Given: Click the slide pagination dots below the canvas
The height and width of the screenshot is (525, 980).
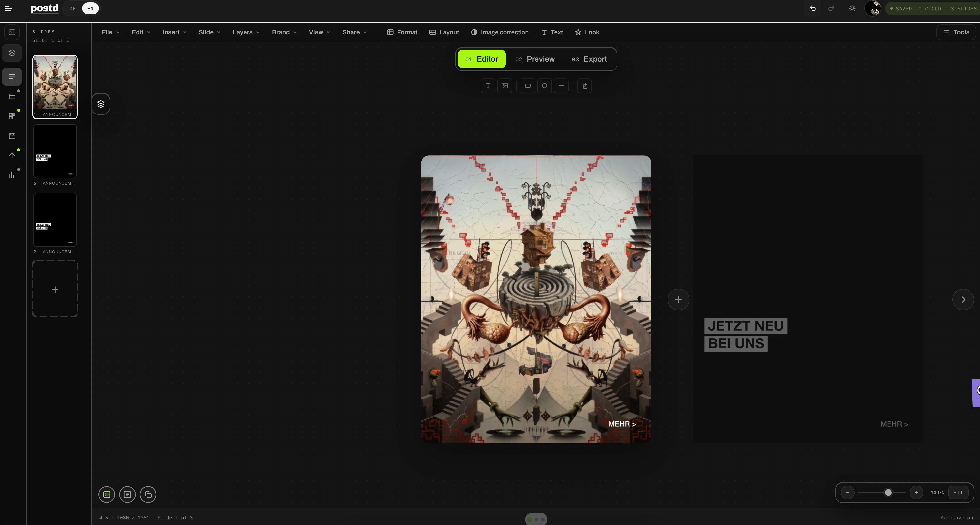Looking at the screenshot, I should (x=536, y=519).
